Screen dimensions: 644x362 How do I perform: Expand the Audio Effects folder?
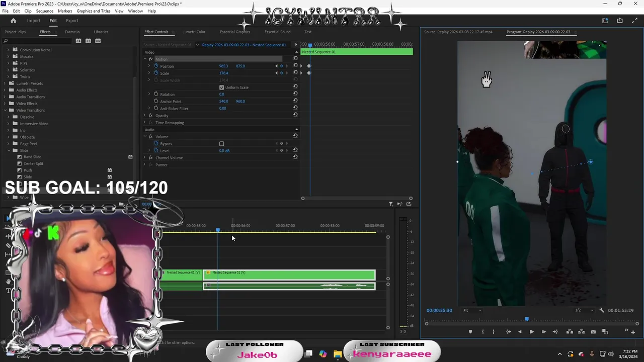[x=5, y=90]
